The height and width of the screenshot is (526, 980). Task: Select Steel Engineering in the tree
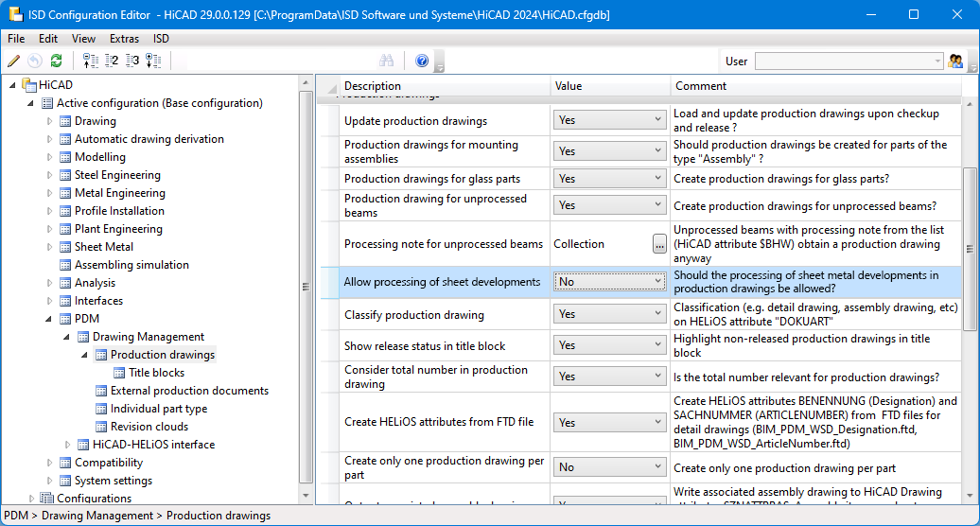pyautogui.click(x=117, y=175)
